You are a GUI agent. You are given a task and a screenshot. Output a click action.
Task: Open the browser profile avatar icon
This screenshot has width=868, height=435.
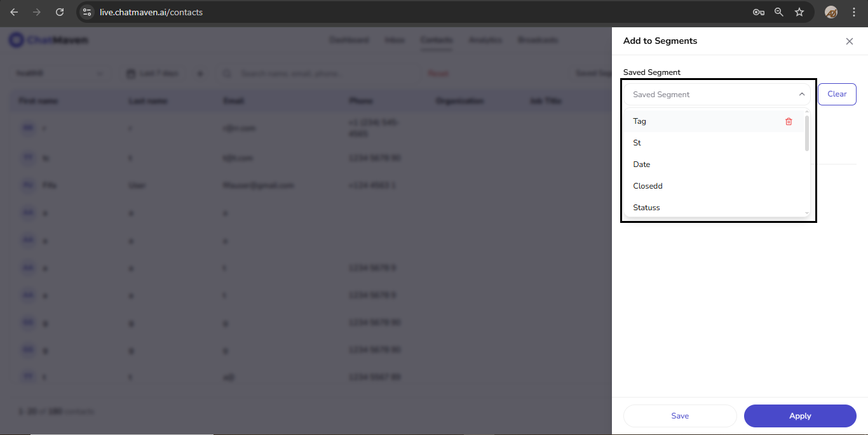(831, 11)
